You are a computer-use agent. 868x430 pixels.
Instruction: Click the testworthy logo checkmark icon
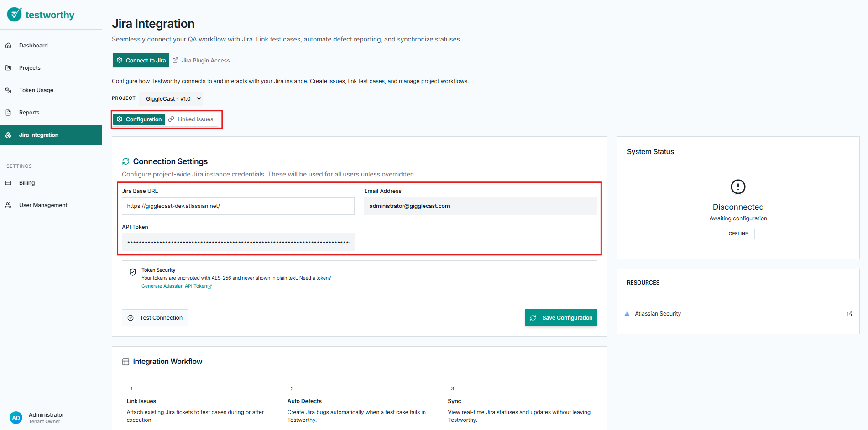pos(15,15)
